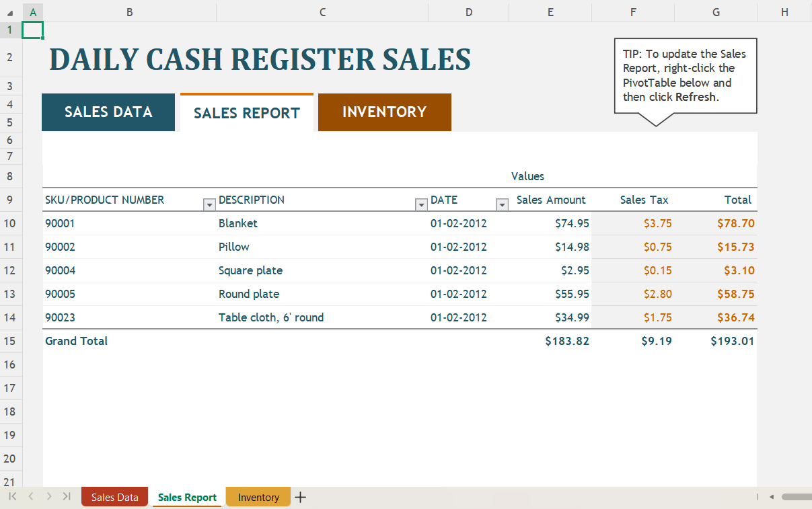Select row 1 header
812x509 pixels.
click(11, 30)
